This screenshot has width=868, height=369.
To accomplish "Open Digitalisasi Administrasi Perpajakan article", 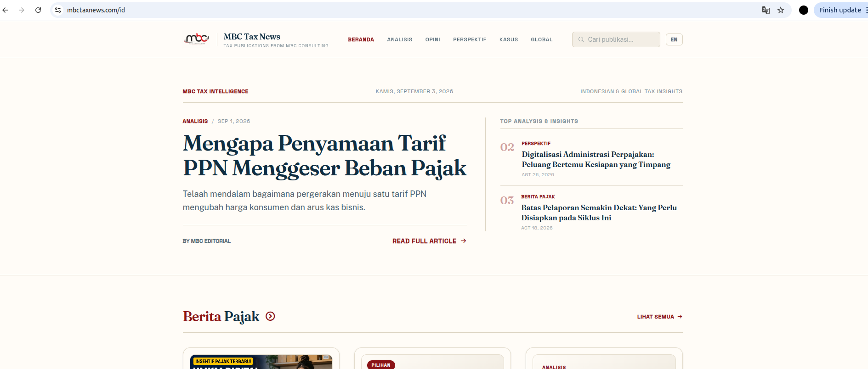I will tap(596, 159).
